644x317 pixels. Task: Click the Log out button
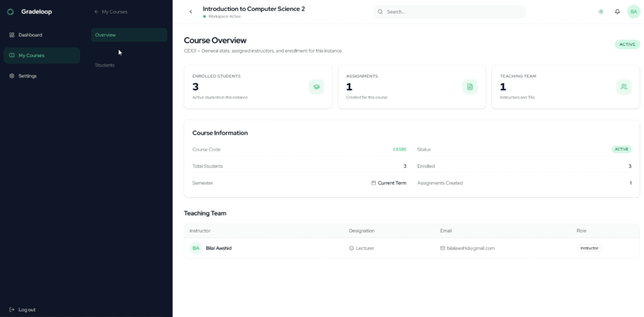coord(22,310)
